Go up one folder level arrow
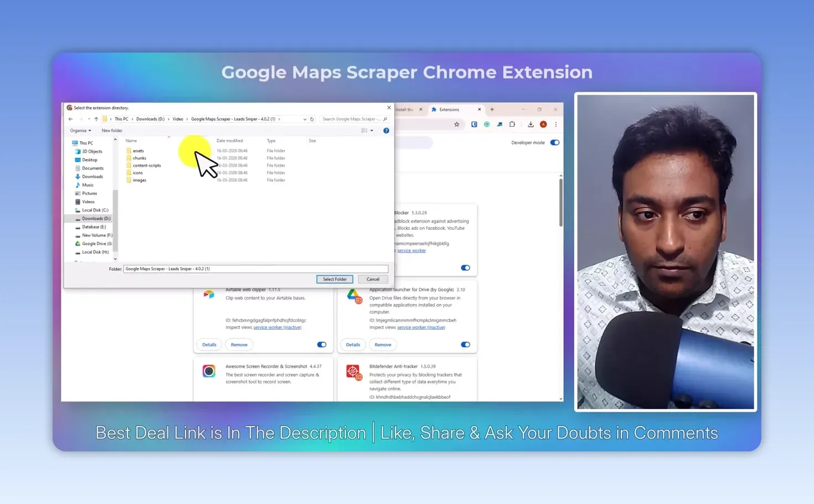 (x=96, y=119)
